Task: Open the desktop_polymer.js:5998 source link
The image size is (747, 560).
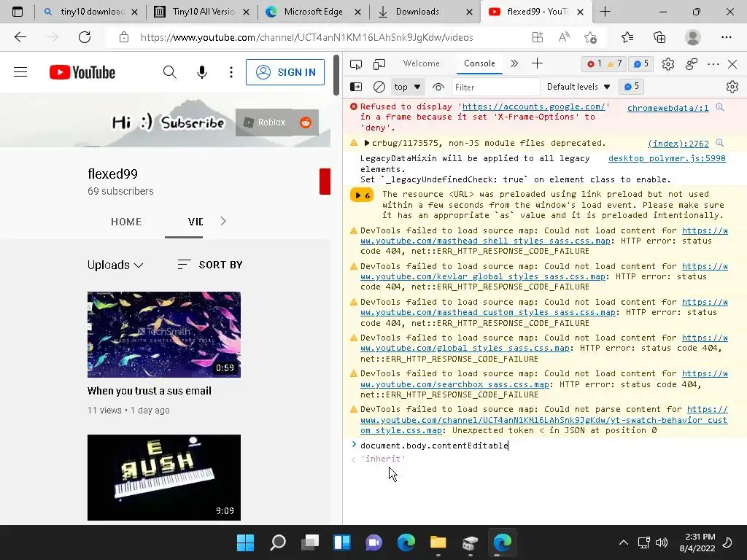Action: 667,158
